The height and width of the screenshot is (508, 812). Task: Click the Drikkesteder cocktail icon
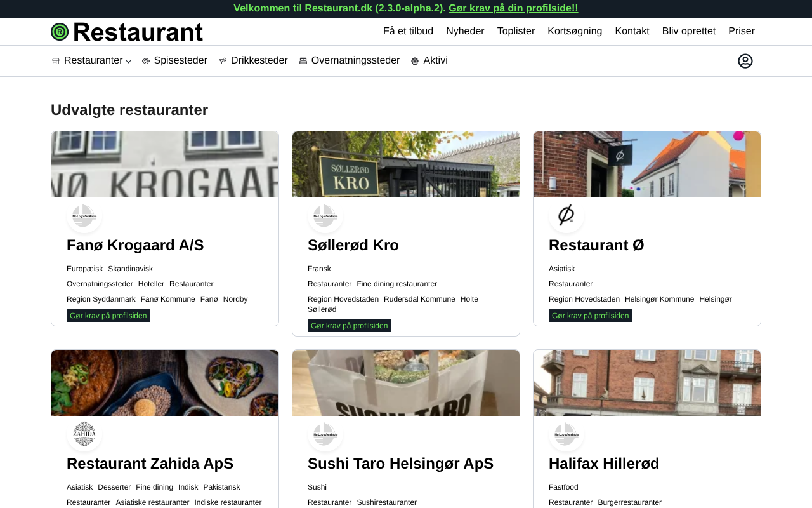point(223,61)
